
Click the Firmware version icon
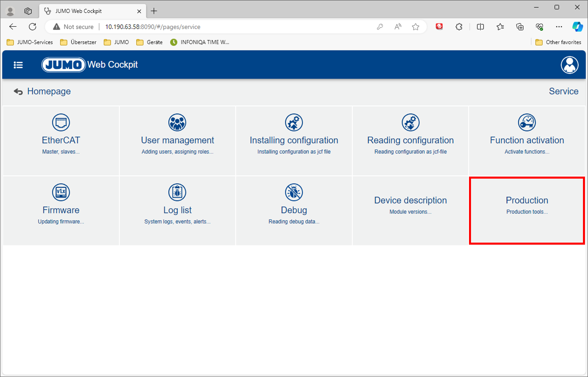point(61,192)
